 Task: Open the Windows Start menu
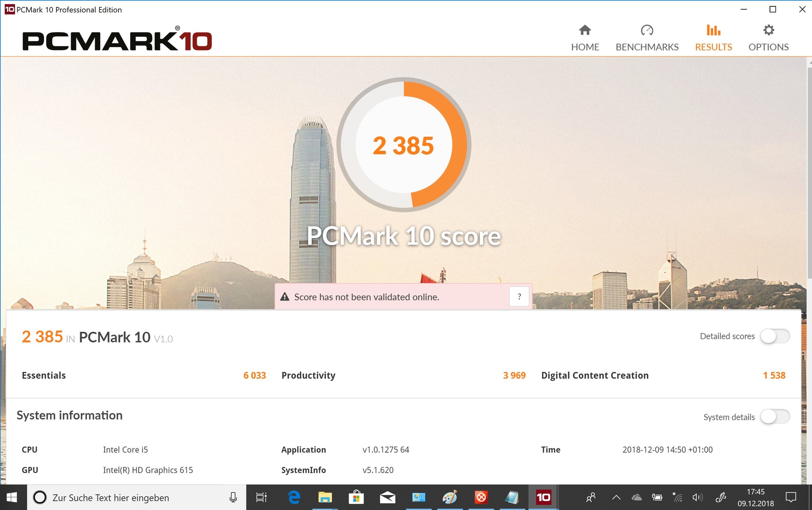(12, 497)
